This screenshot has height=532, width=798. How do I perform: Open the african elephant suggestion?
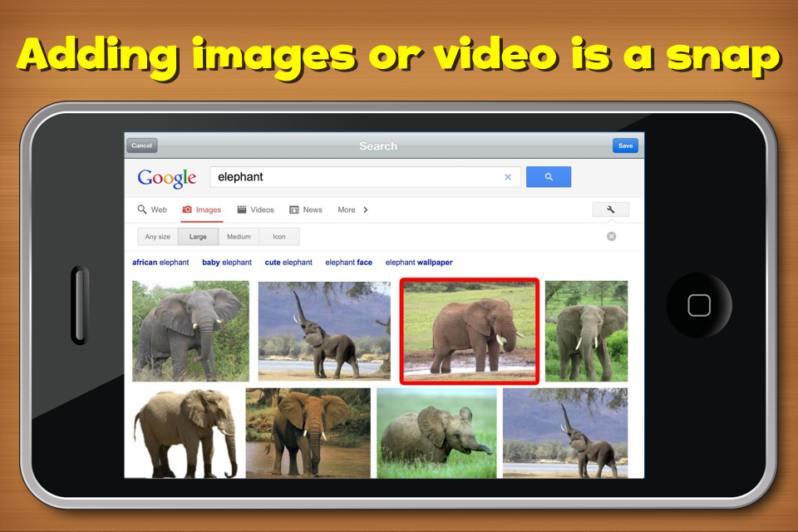coord(160,263)
